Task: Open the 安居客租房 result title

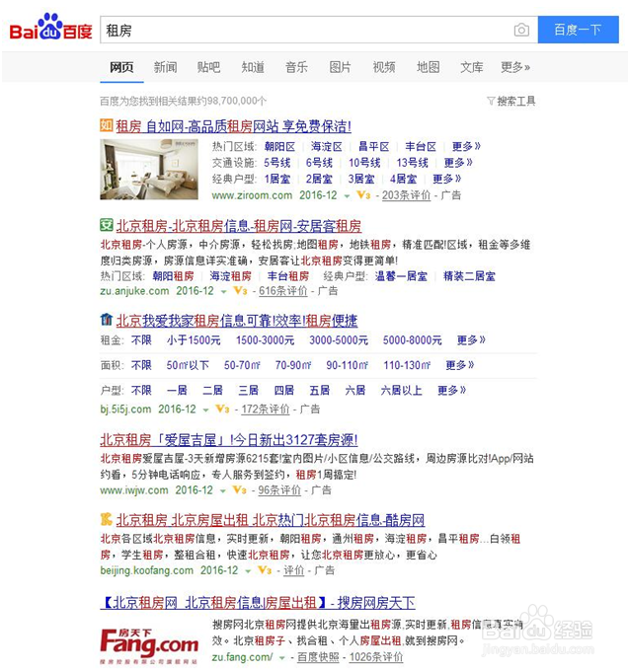Action: point(239,226)
